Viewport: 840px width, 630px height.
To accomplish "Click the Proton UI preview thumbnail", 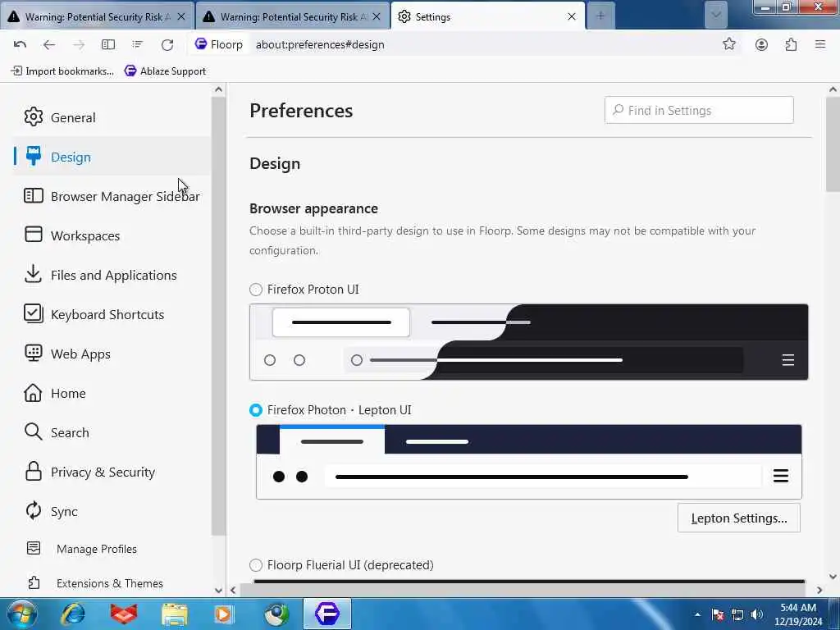I will coord(529,342).
